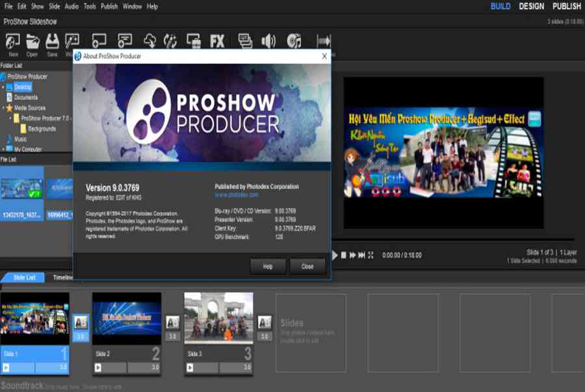Screen dimensions: 585x392
Task: Collapse the ProShow Producer 7.0 folder node
Action: [x=10, y=118]
